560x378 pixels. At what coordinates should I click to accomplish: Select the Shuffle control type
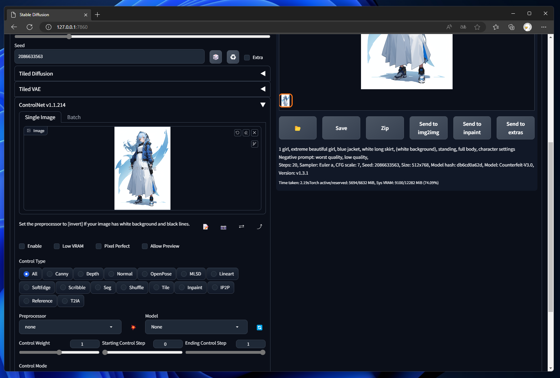click(x=132, y=288)
